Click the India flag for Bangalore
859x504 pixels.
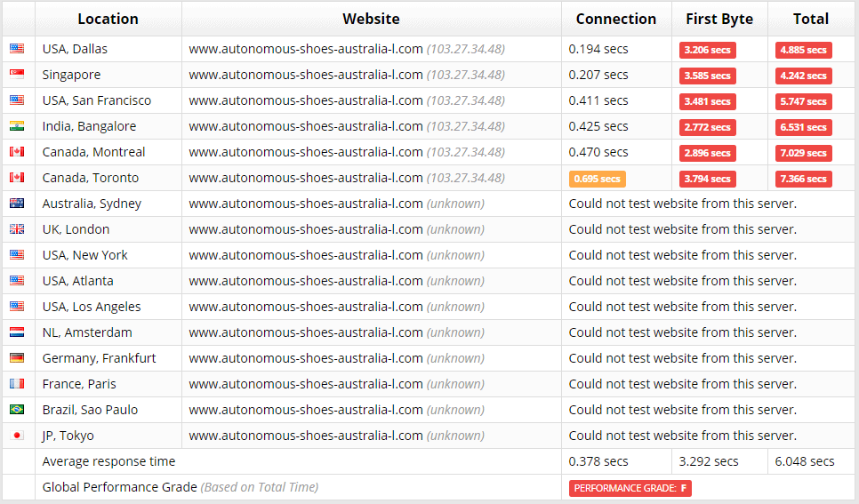(x=17, y=126)
